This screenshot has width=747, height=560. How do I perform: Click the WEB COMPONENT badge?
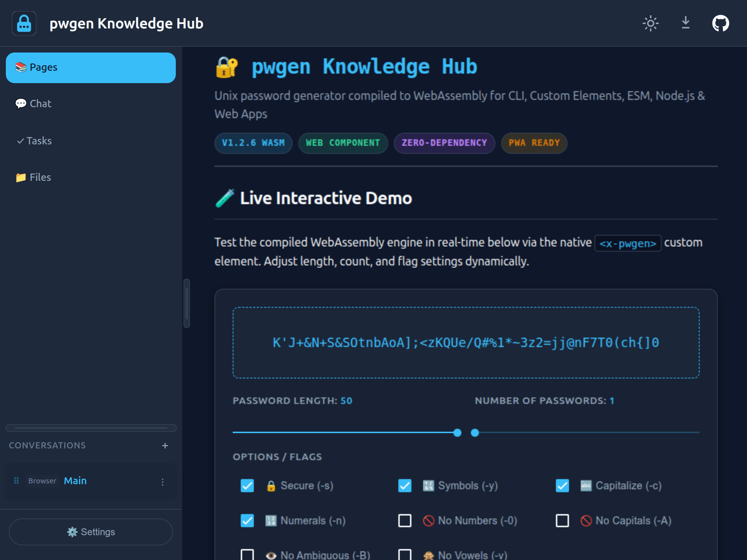point(343,143)
